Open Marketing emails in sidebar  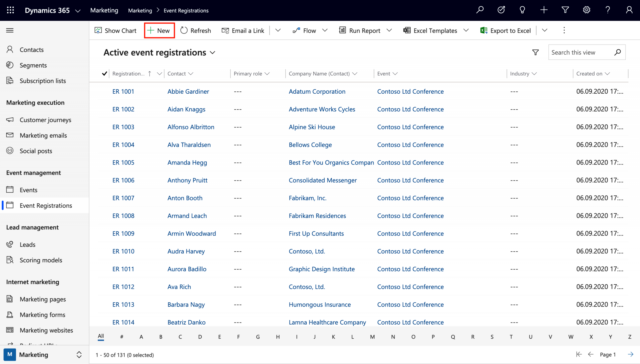click(44, 135)
